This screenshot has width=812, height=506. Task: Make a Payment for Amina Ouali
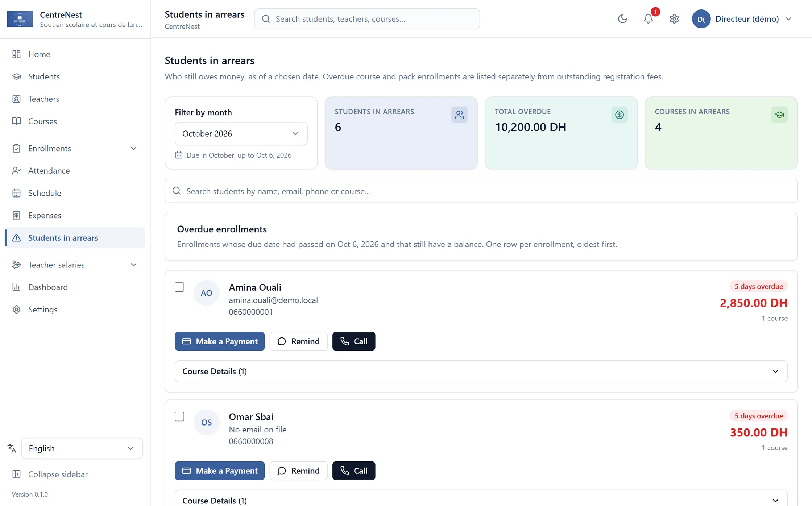(220, 341)
